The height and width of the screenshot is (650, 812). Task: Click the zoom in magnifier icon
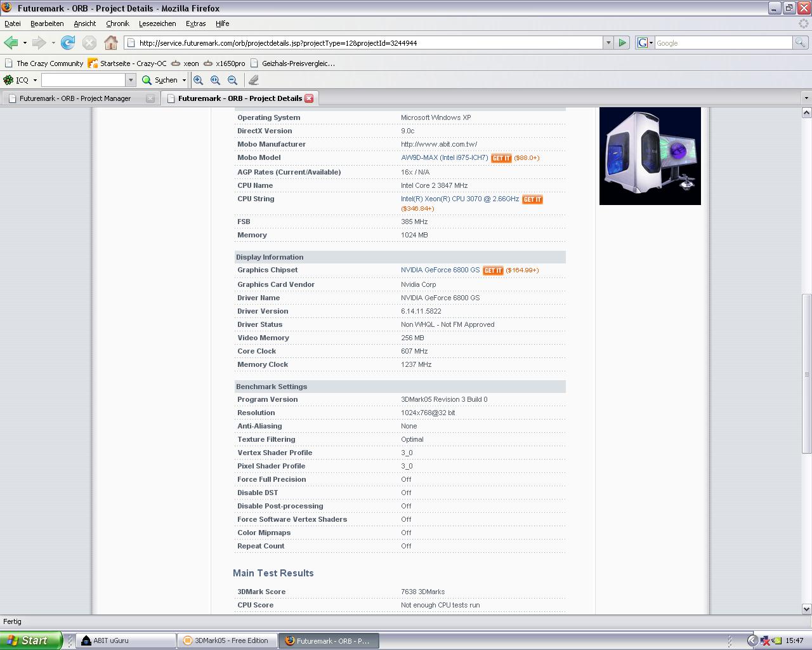199,80
